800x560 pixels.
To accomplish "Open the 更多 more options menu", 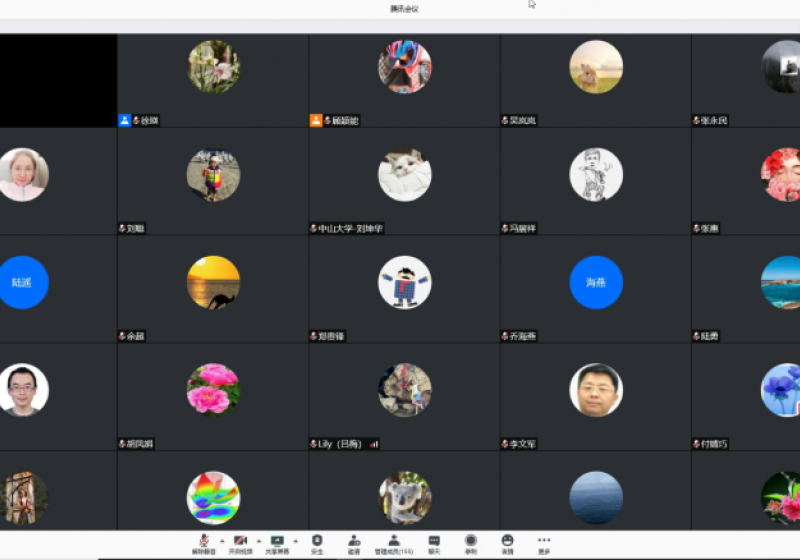I will [544, 541].
